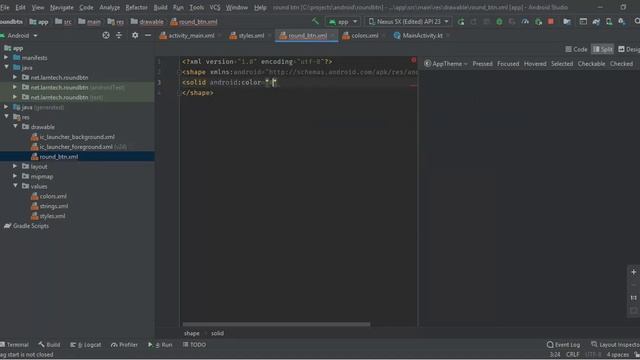Toggle the Selected state in preview
Viewport: 640px width, 360px height.
coord(562,64)
